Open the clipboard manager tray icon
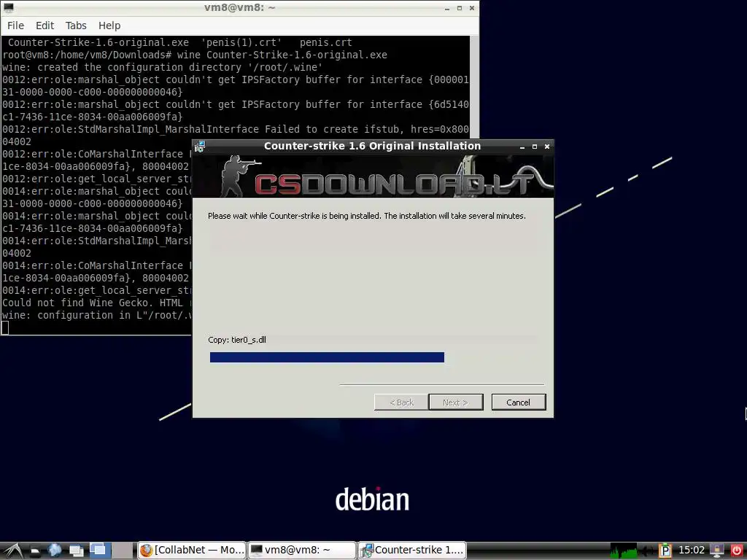Image resolution: width=747 pixels, height=560 pixels. (x=665, y=551)
